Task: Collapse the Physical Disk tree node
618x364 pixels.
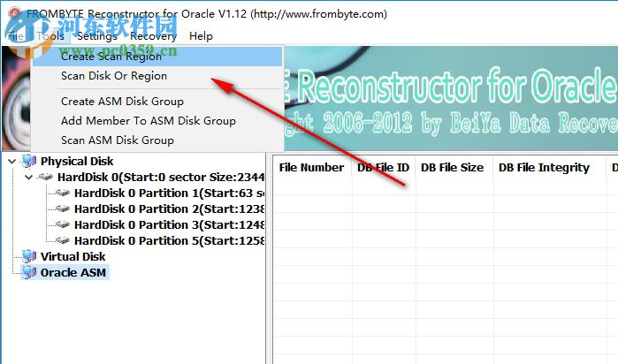Action: click(12, 161)
